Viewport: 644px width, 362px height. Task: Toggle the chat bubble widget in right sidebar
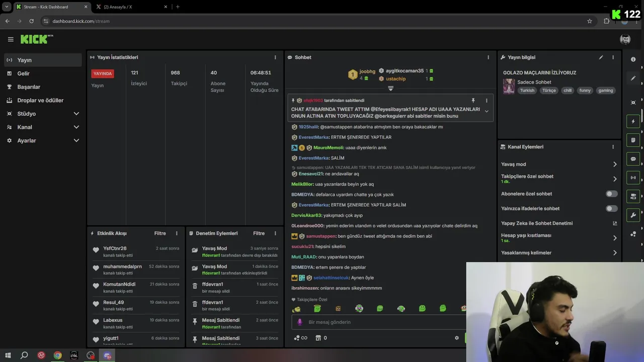pos(633,159)
